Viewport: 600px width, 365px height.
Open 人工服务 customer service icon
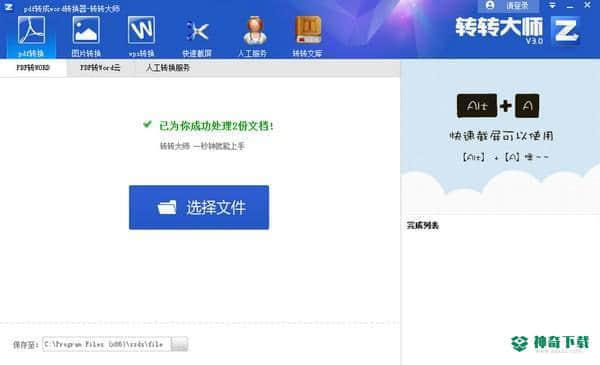click(x=253, y=36)
